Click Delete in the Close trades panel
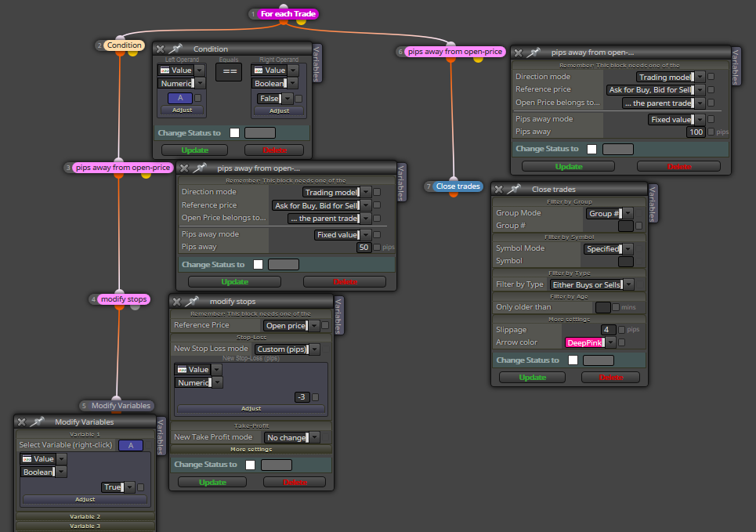The height and width of the screenshot is (532, 756). pyautogui.click(x=611, y=378)
